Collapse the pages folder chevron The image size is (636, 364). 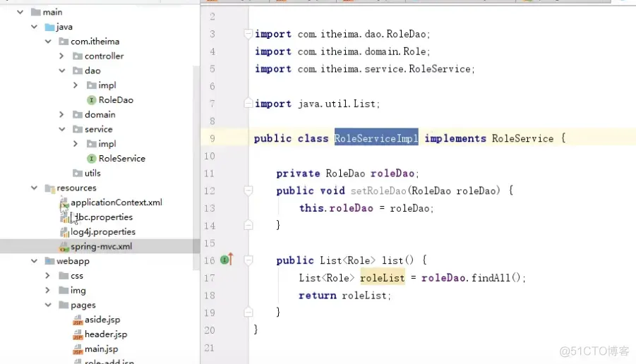tap(48, 305)
